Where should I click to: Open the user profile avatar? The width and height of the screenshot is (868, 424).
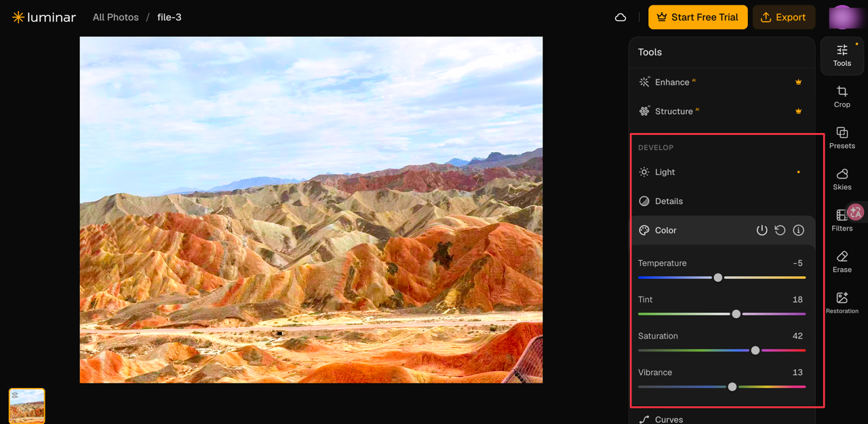coord(842,17)
